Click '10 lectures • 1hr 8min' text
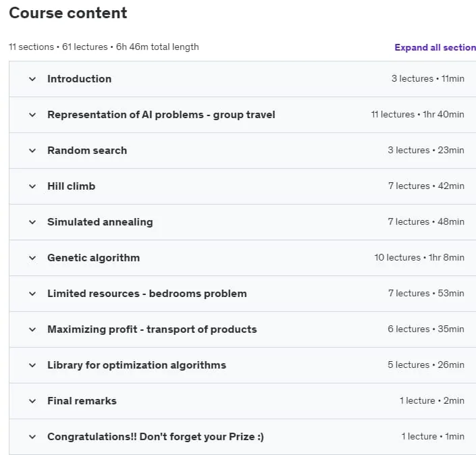The height and width of the screenshot is (455, 476). click(x=419, y=257)
